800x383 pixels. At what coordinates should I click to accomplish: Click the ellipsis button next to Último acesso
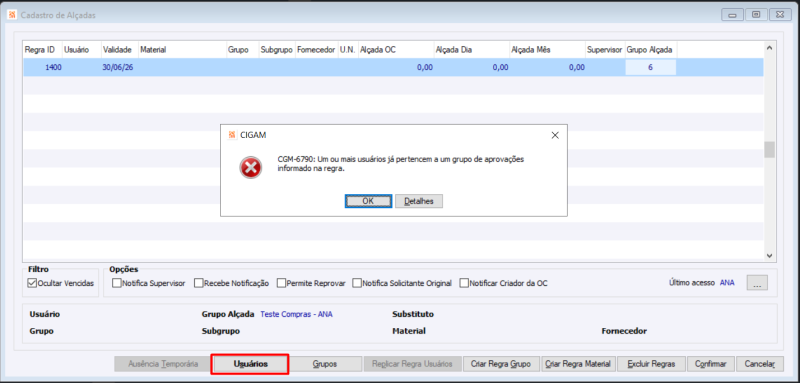757,283
